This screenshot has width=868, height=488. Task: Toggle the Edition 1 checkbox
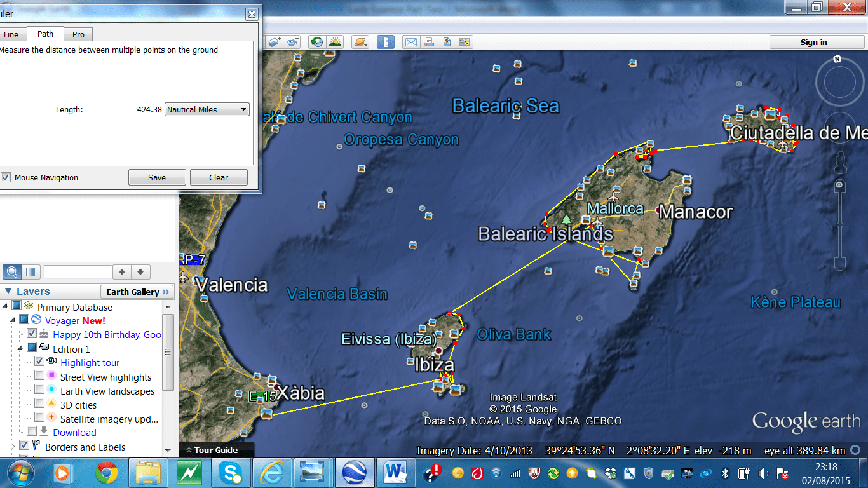[32, 348]
